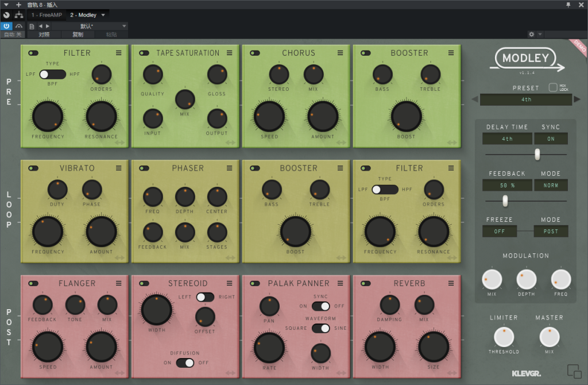
Task: Toggle Palak Panner Sync On/Off switch
Action: (x=320, y=306)
